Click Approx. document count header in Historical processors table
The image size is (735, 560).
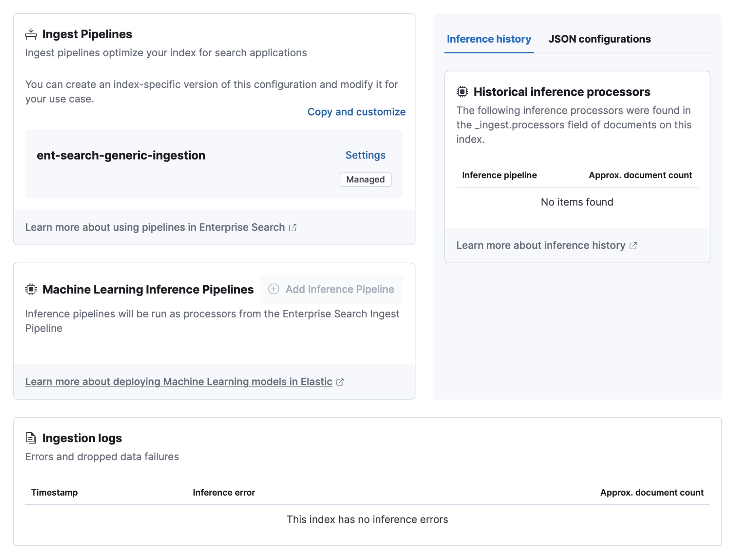640,175
